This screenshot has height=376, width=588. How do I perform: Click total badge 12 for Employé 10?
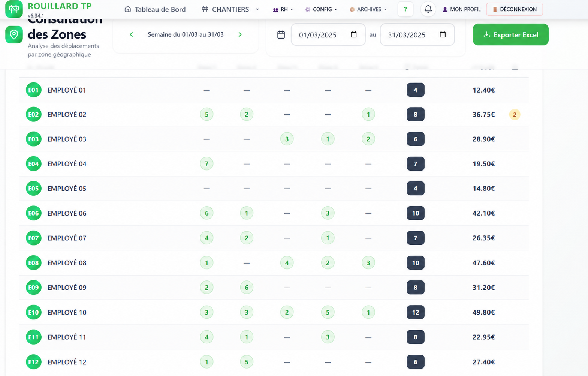[416, 312]
